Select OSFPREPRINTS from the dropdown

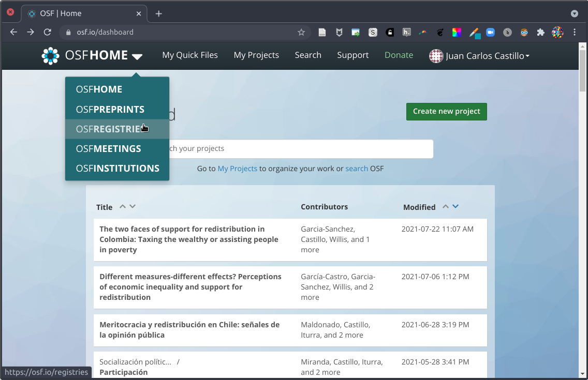110,109
